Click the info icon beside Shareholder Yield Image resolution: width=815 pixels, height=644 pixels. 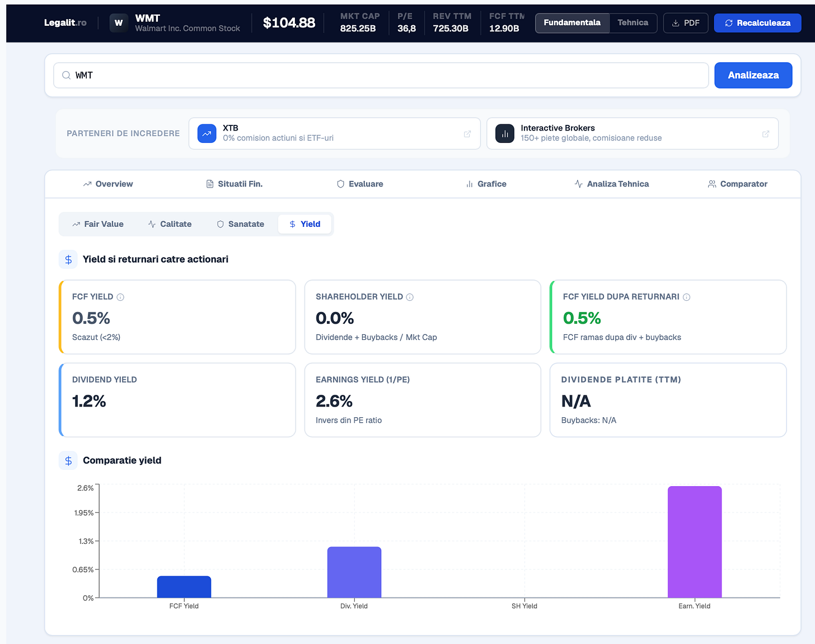click(x=410, y=297)
